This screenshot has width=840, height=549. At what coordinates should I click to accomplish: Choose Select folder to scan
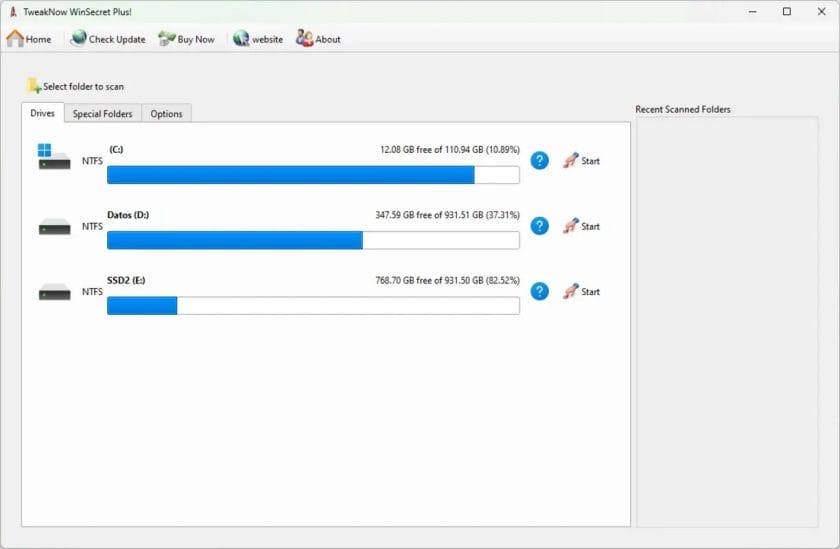point(76,86)
